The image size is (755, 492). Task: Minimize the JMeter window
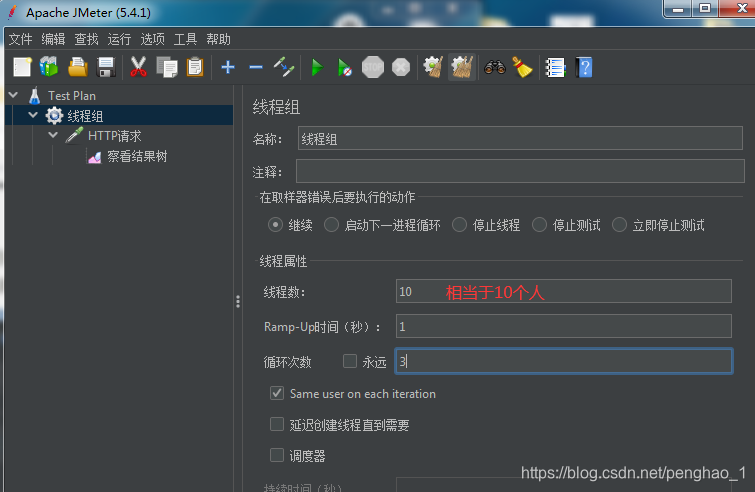678,9
